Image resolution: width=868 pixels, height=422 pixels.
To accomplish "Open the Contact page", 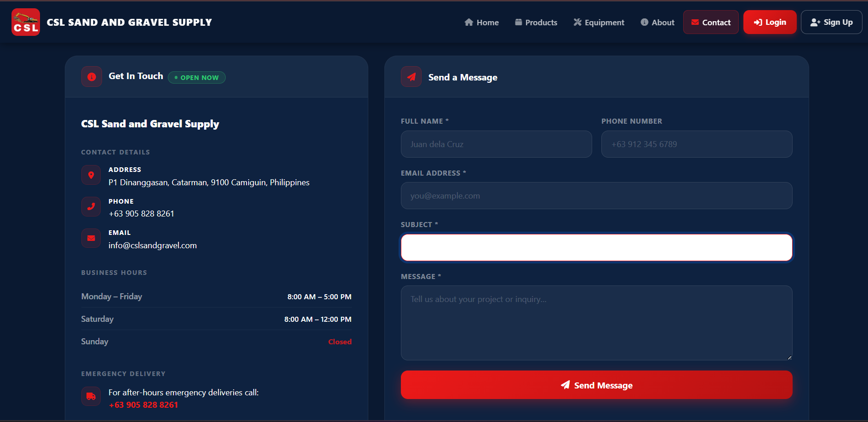I will coord(710,22).
